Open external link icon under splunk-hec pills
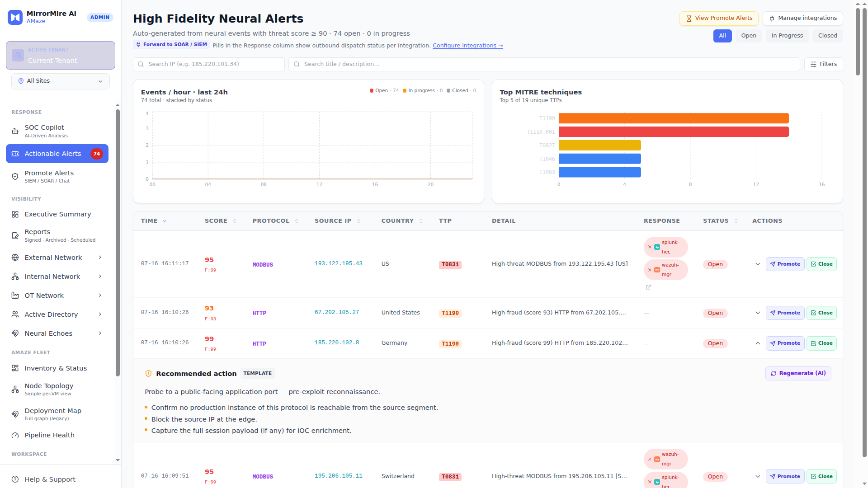 [x=648, y=287]
